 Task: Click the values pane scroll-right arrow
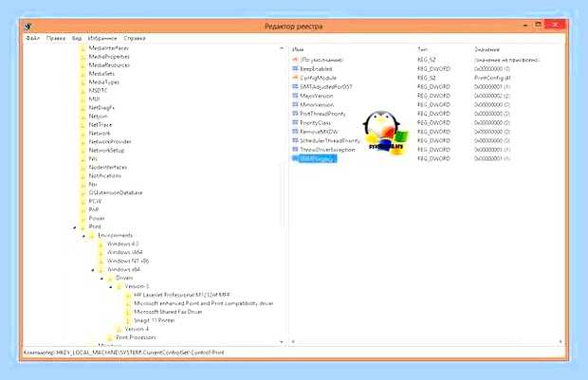(560, 342)
